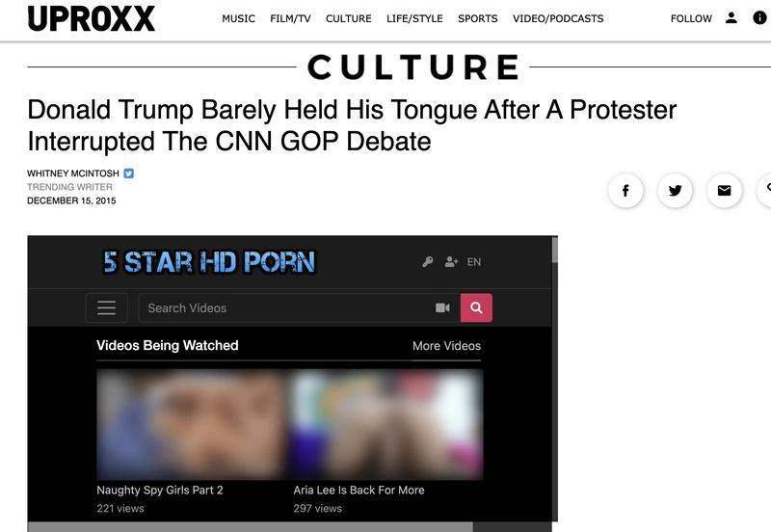Click the key login icon
771x532 pixels.
tap(427, 261)
